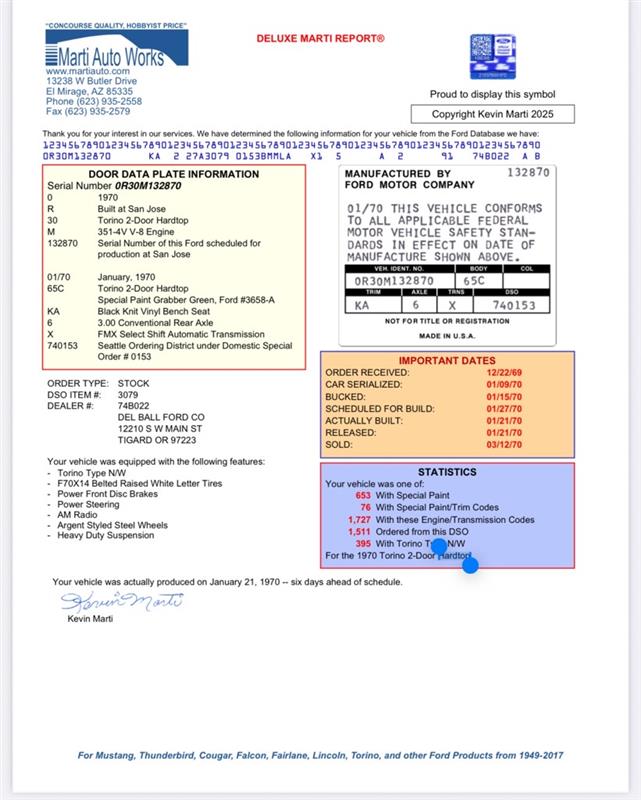The image size is (641, 800).
Task: Select 'F70X14 Belted Raised White Letter Tires' feature
Action: 140,483
